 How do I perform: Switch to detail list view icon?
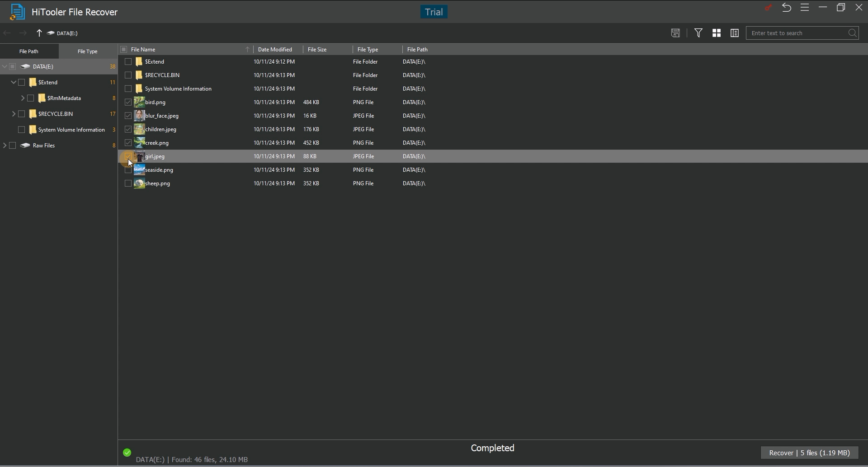[x=735, y=33]
